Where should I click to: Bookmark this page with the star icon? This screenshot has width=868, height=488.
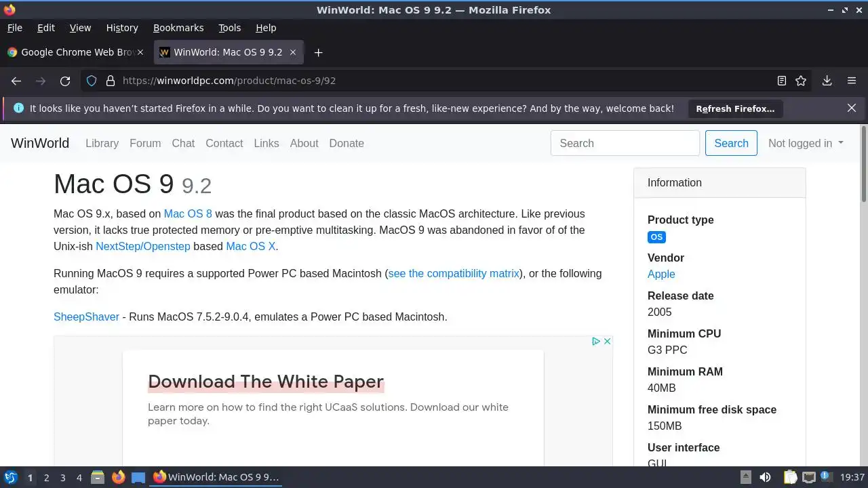pyautogui.click(x=801, y=81)
